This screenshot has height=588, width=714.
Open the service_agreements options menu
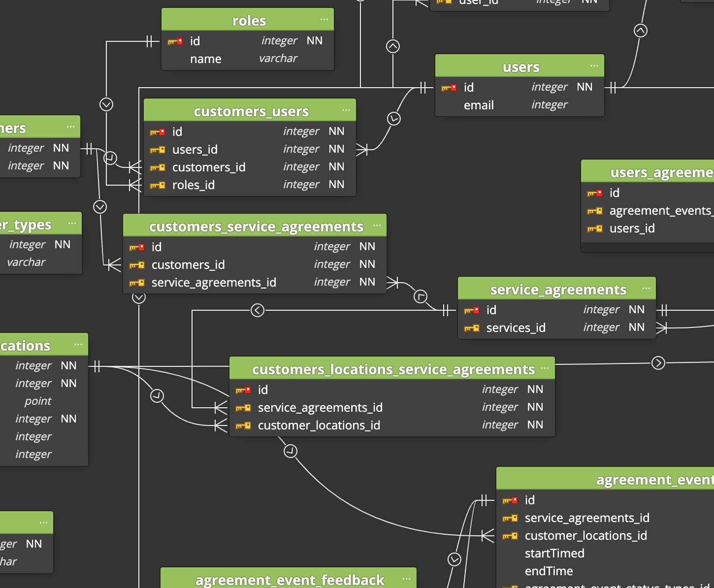pos(645,289)
